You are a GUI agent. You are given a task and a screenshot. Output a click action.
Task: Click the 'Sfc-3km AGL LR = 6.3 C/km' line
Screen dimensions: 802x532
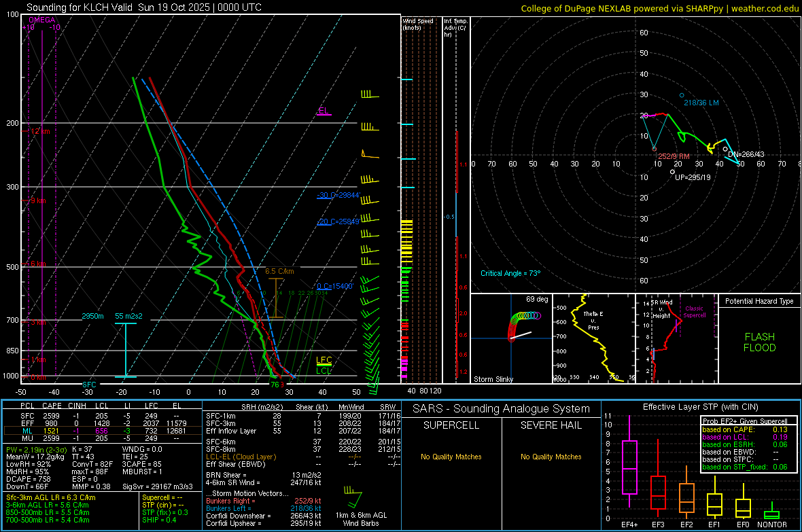coord(51,497)
